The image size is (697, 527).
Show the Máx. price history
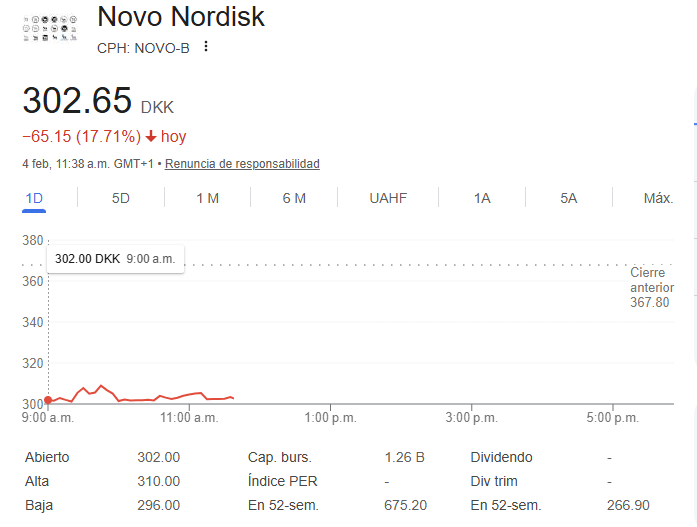(x=658, y=198)
